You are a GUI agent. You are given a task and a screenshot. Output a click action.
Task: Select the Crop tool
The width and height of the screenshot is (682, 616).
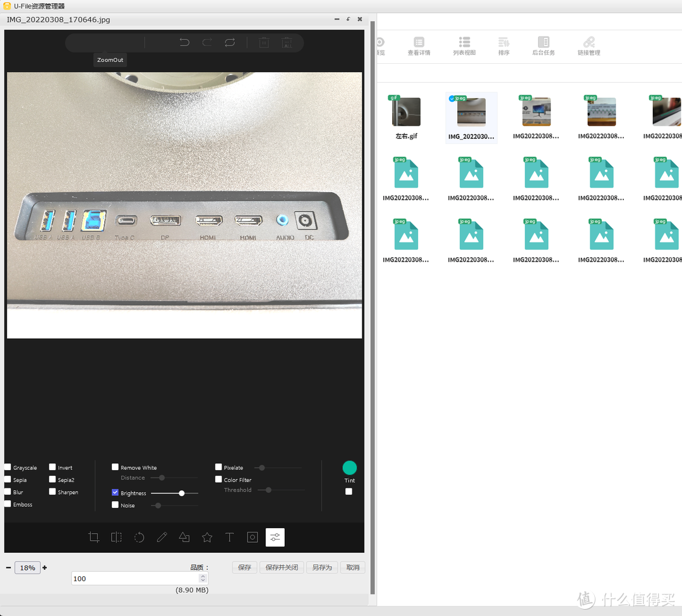(93, 537)
